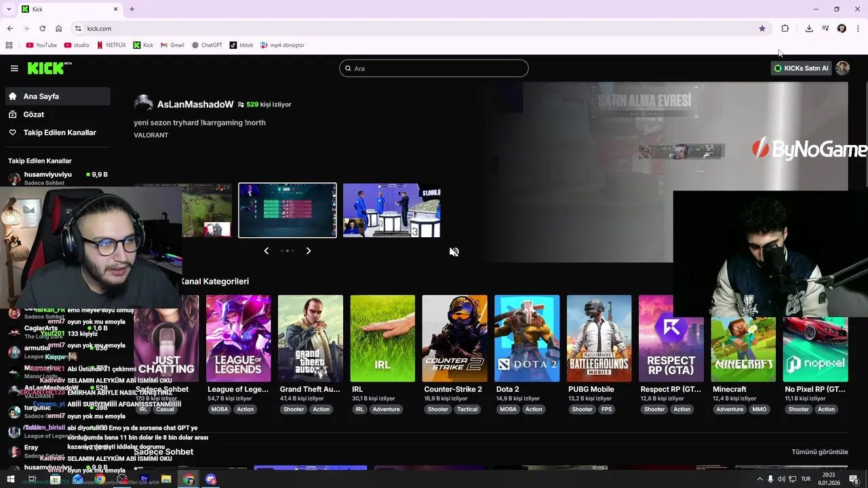The width and height of the screenshot is (868, 488).
Task: Open the Chrome media control icon
Action: (x=825, y=28)
